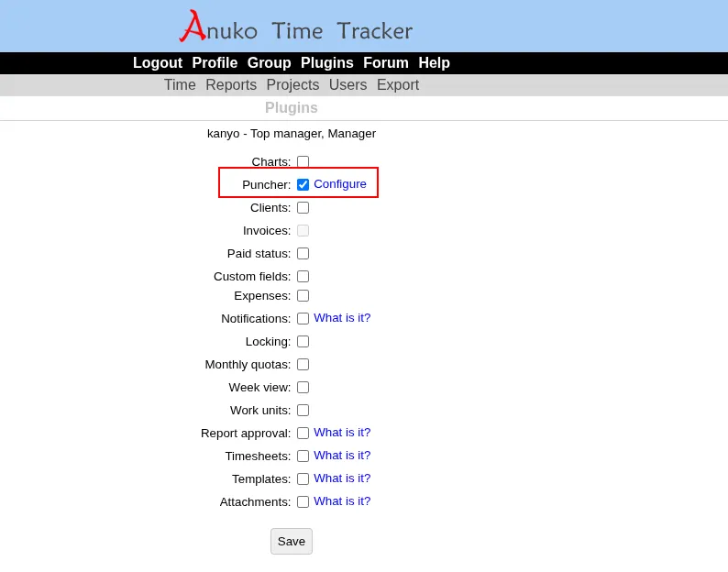Toggle the Notifications checkbox

[303, 318]
